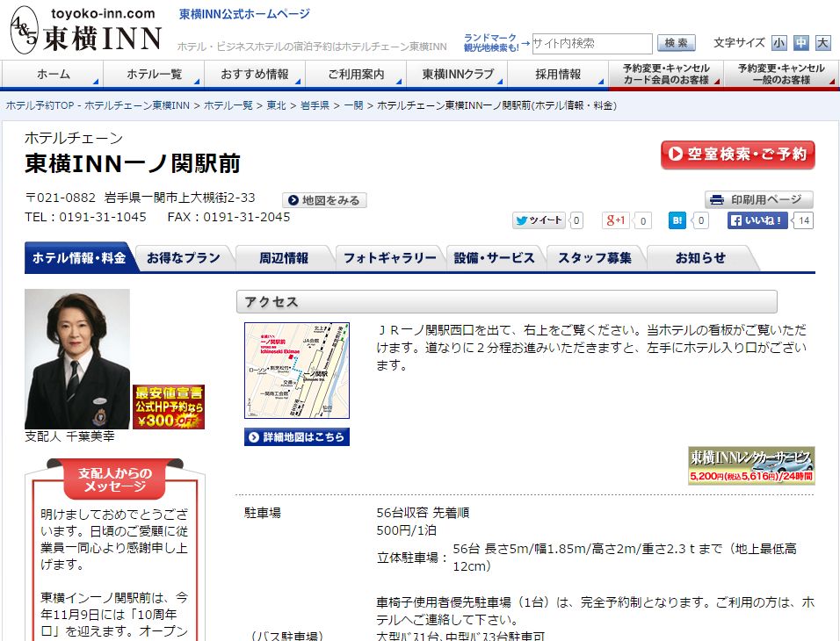Click the アクセス section header

[x=506, y=302]
